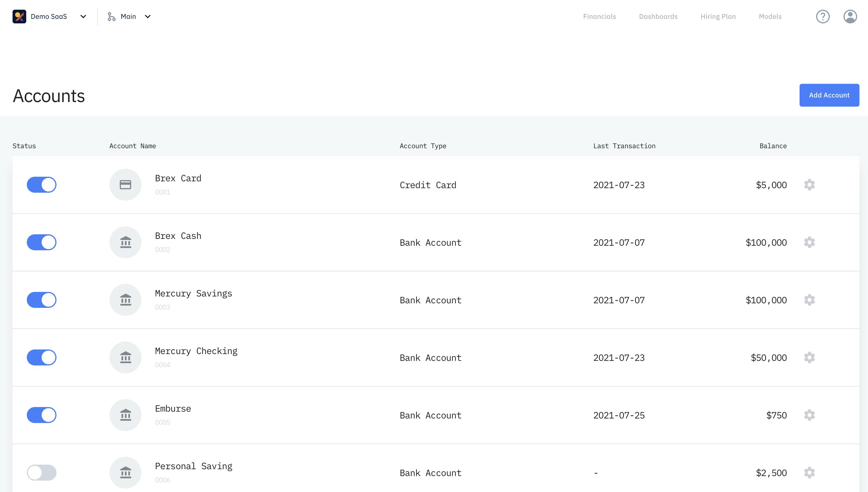Click the bank icon for Mercury Savings
This screenshot has height=492, width=868.
point(125,300)
